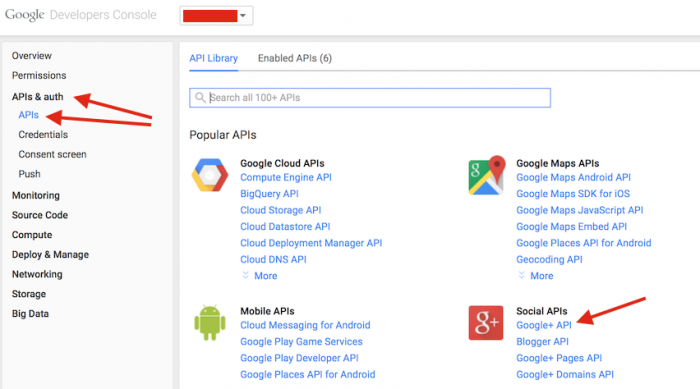
Task: Open Google Play Developer API link
Action: (299, 358)
